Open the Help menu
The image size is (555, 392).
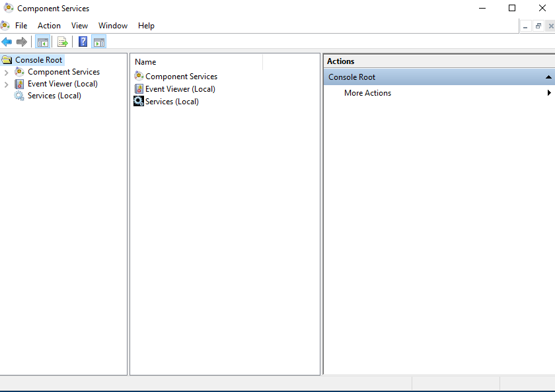146,26
